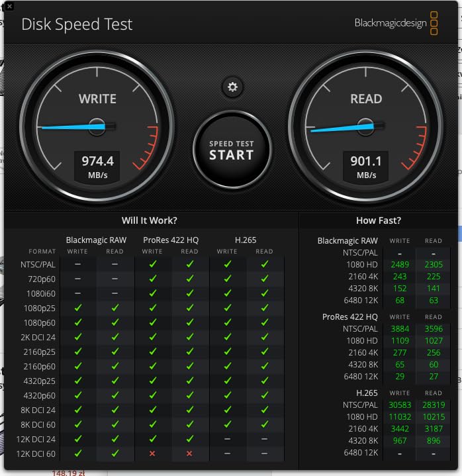The width and height of the screenshot is (462, 476).
Task: Click H.265 write checkmark for 8K DCI 60
Action: coord(227,424)
